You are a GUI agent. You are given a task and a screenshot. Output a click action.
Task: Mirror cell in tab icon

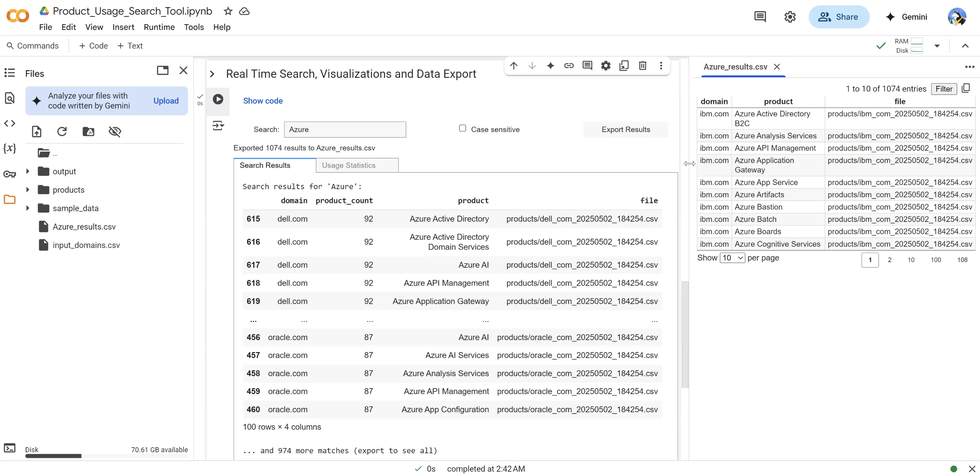(x=624, y=66)
